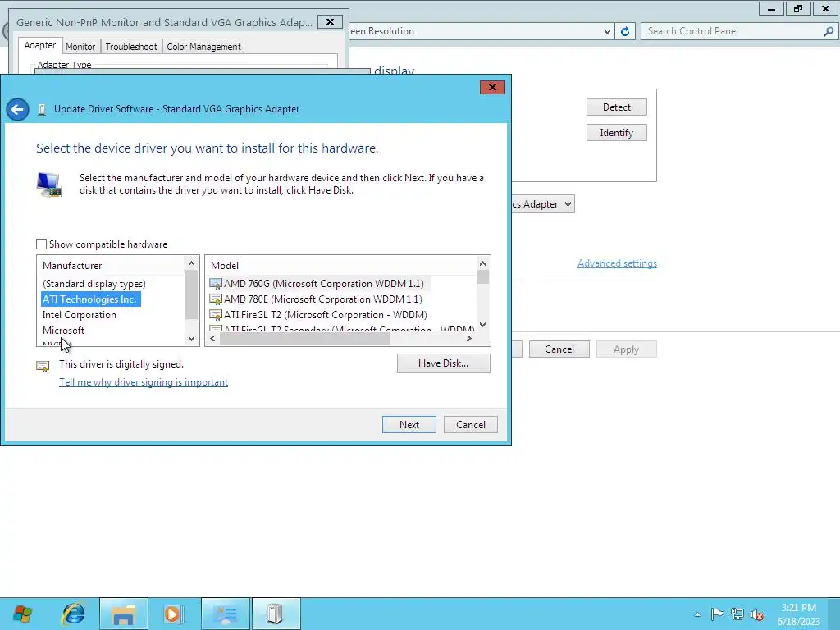Image resolution: width=840 pixels, height=630 pixels.
Task: Click the taskbar clock showing 3:21 PM
Action: pyautogui.click(x=798, y=614)
